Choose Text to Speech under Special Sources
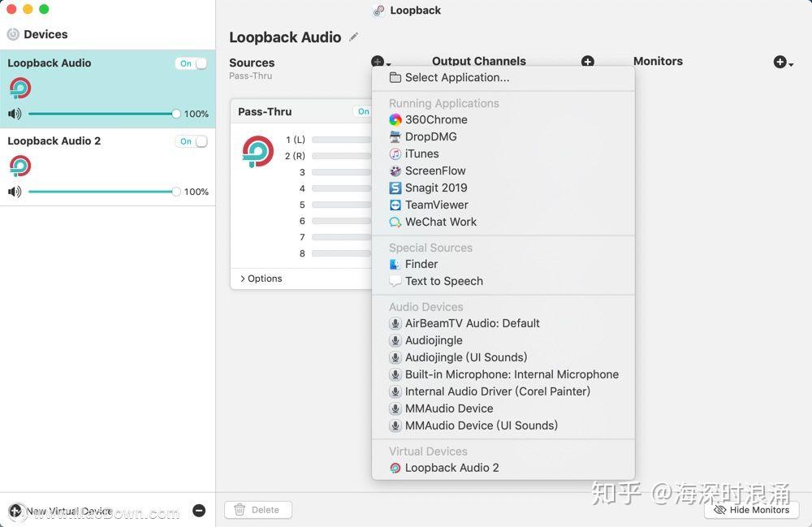Screen dimensions: 812x527 pos(443,281)
